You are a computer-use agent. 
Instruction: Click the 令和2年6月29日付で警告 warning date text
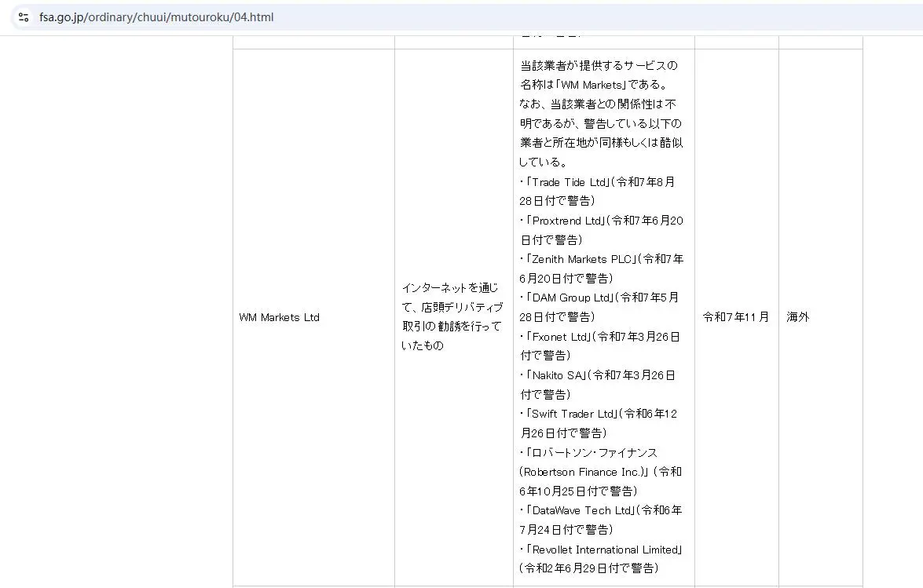point(588,568)
